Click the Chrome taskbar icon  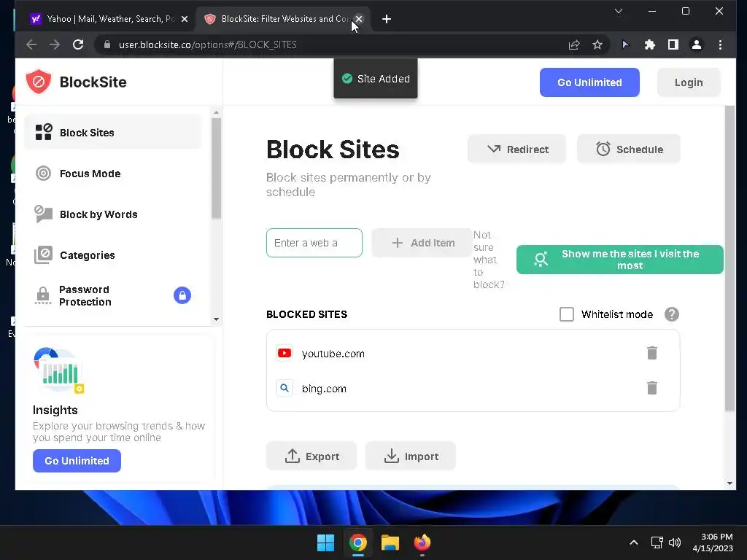pyautogui.click(x=357, y=542)
